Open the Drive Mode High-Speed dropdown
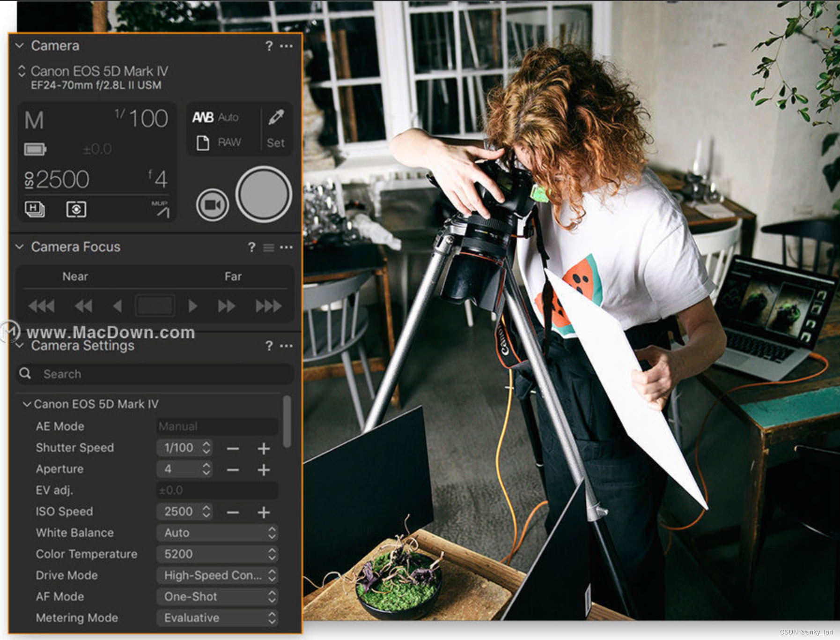 click(217, 575)
